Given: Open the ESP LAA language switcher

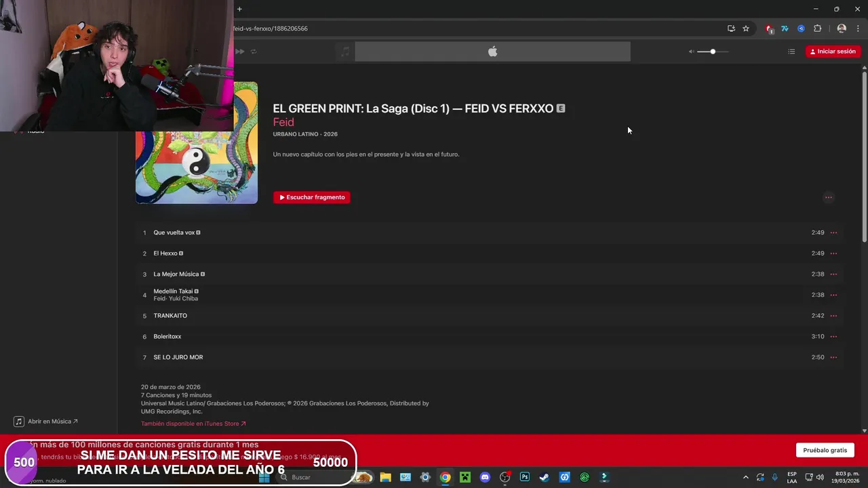Looking at the screenshot, I should pos(792,477).
